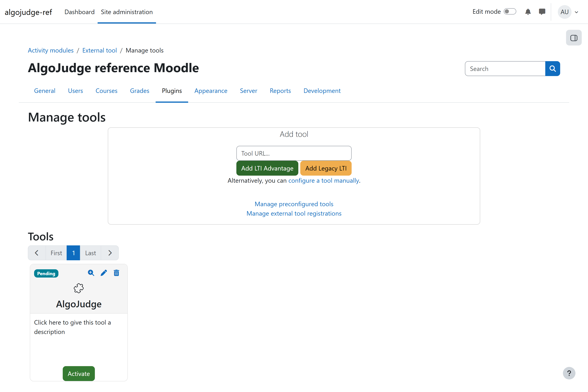
Task: Select the Plugins tab
Action: click(172, 91)
